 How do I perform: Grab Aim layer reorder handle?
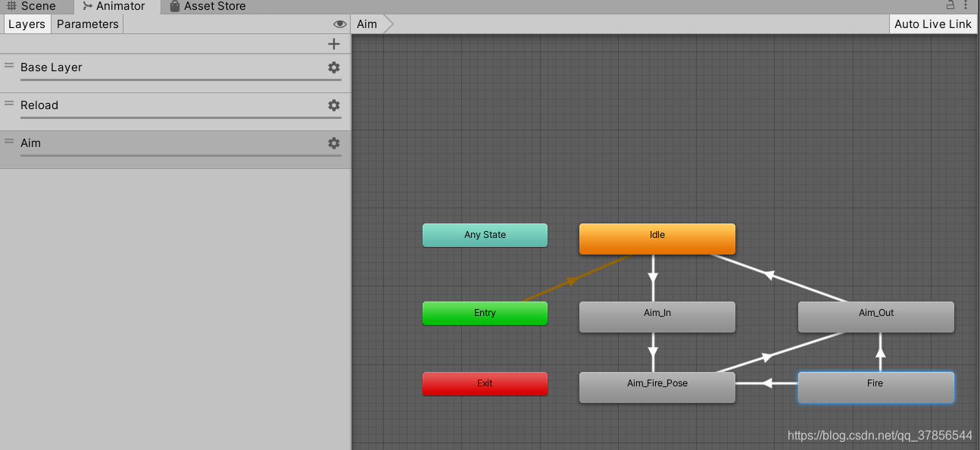pos(9,142)
